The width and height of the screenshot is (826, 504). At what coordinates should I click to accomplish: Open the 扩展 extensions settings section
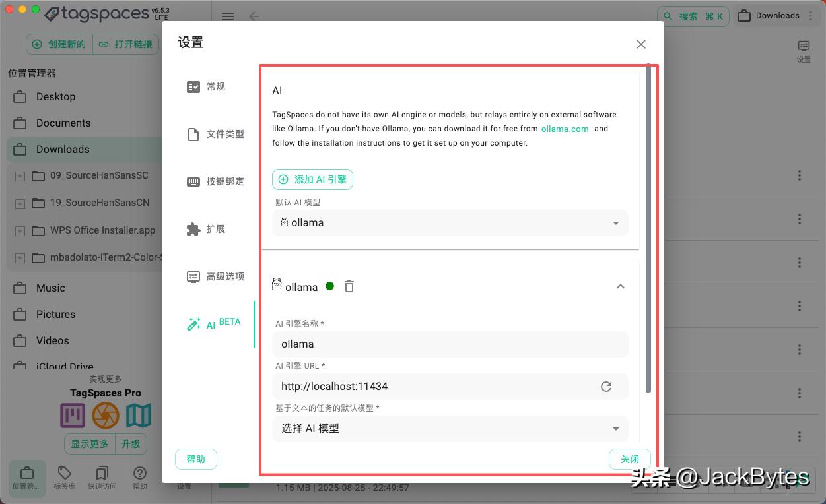click(x=215, y=229)
